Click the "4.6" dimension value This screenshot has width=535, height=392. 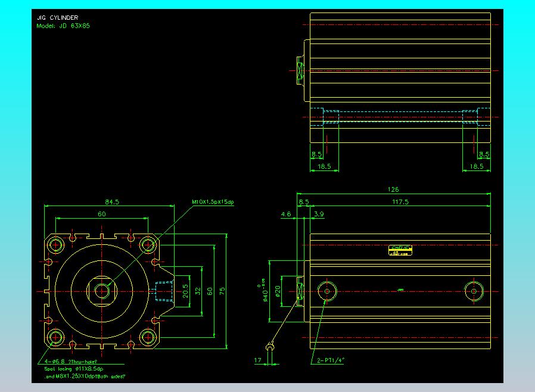tap(286, 214)
